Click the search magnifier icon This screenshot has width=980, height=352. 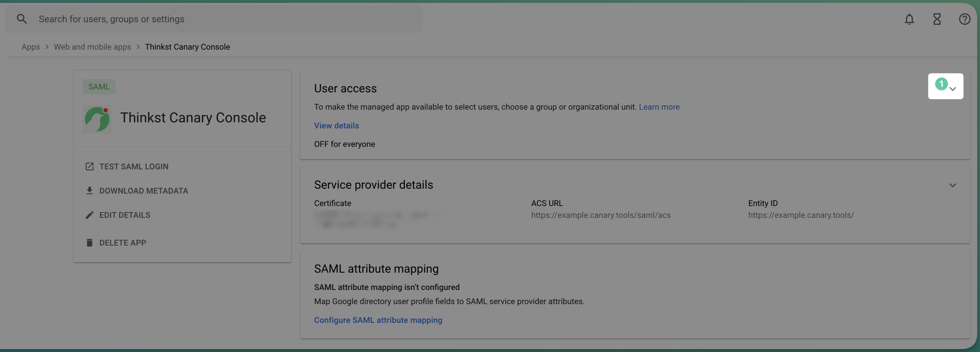[22, 19]
